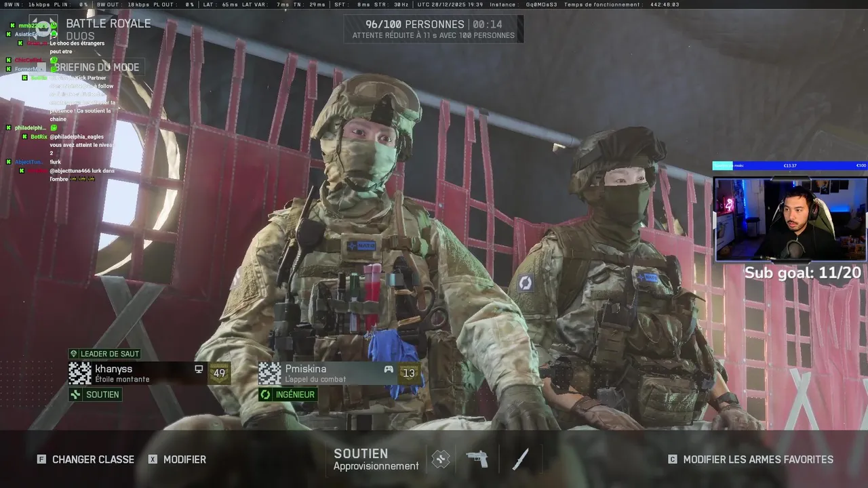Image resolution: width=868 pixels, height=488 pixels.
Task: Select the pistol loadout icon
Action: 477,460
